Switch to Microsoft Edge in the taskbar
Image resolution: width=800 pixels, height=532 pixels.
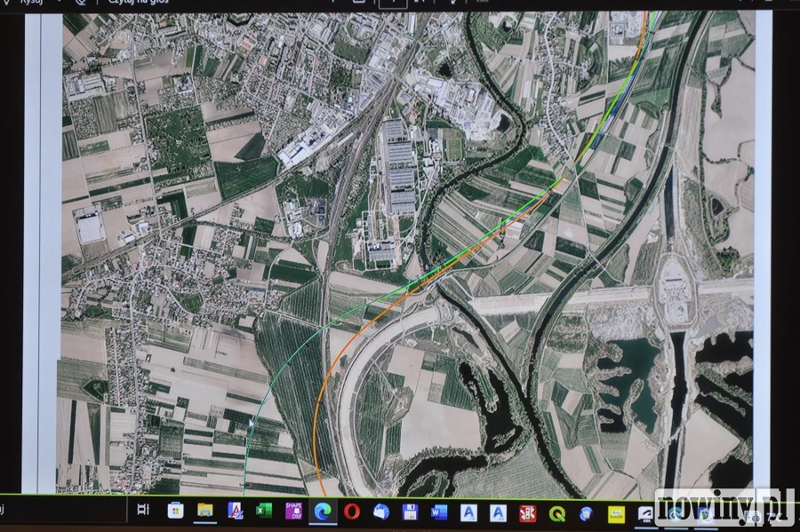[323, 512]
